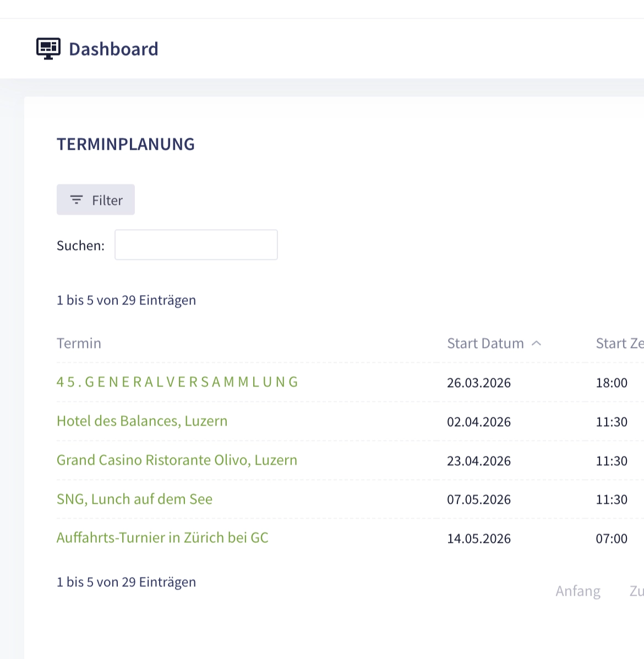Click inside the Suchen search field

pyautogui.click(x=196, y=244)
